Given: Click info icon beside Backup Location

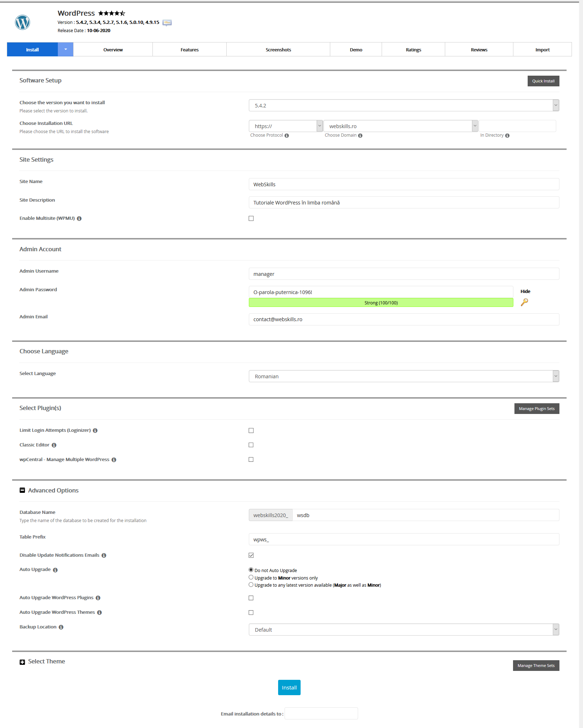Looking at the screenshot, I should coord(61,627).
